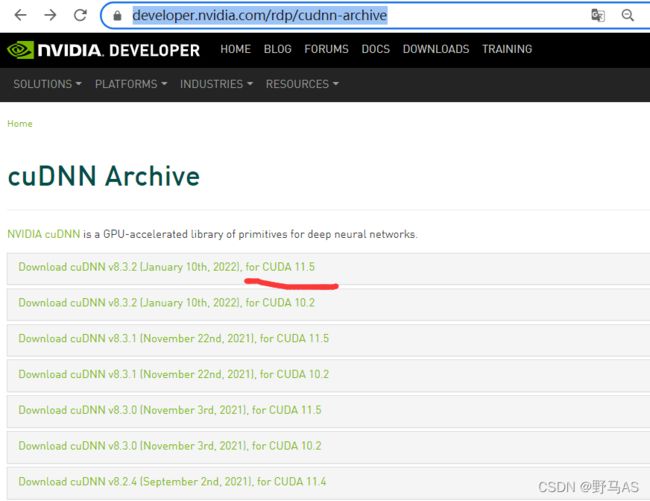
Task: Click the Home breadcrumb link
Action: click(20, 123)
